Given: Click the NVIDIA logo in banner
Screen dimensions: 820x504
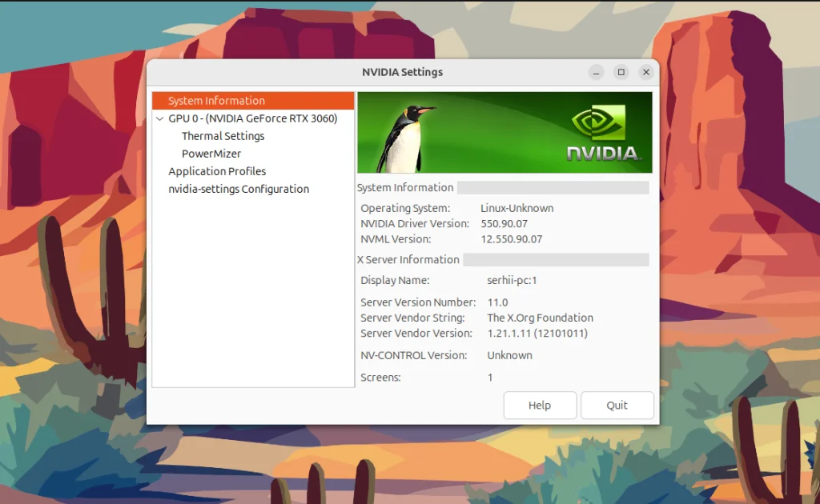Looking at the screenshot, I should click(602, 134).
